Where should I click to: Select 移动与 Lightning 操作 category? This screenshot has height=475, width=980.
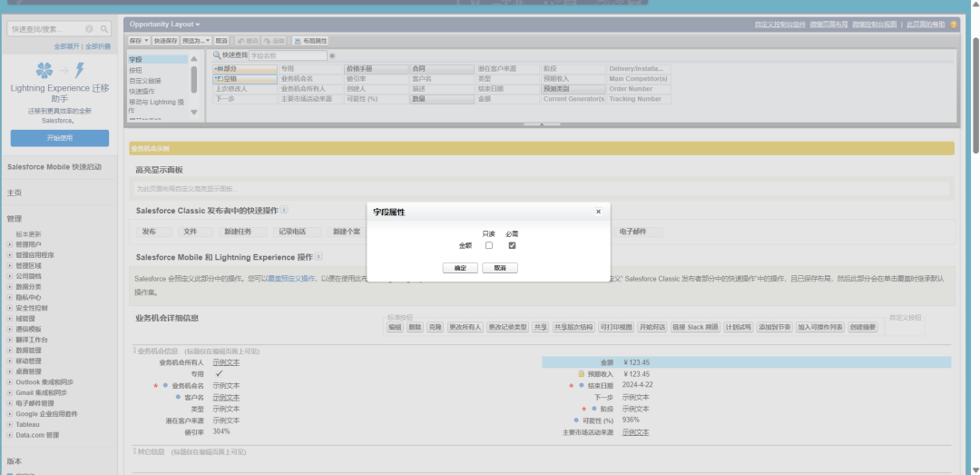158,105
